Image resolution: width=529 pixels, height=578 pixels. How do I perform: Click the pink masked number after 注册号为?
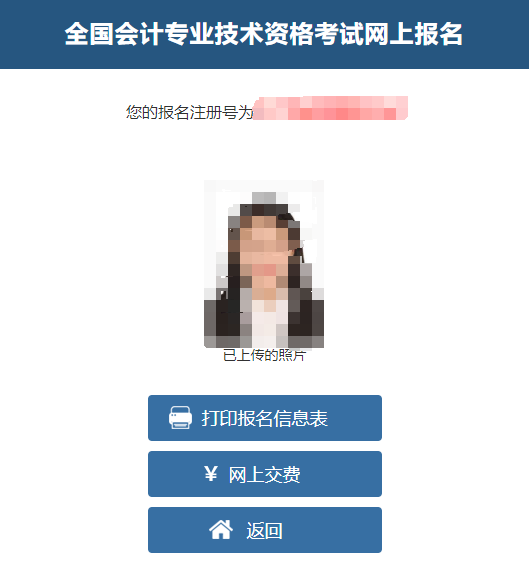331,108
